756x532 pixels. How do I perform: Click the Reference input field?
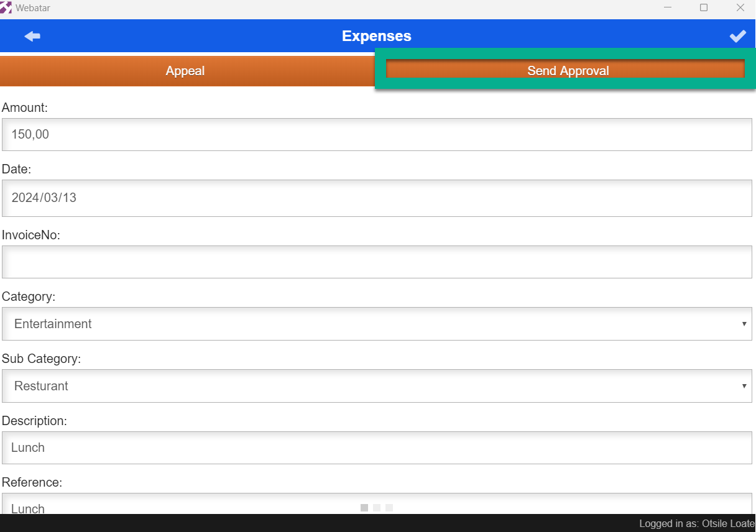click(x=377, y=503)
